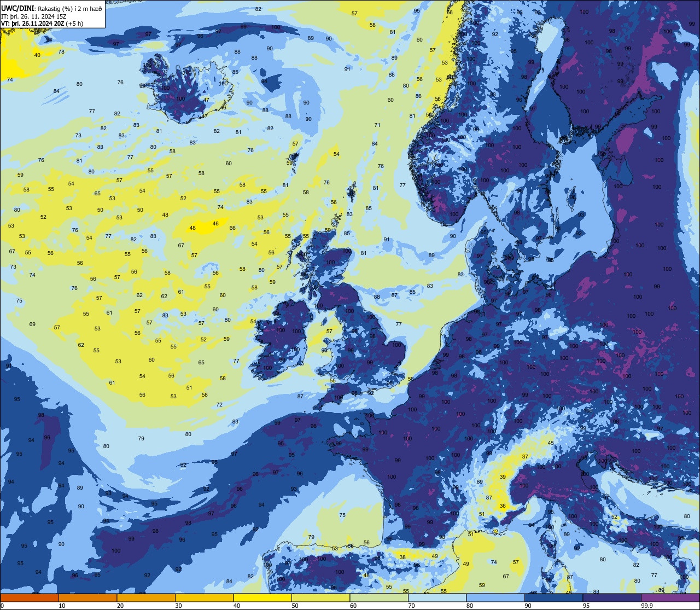700x610 pixels.
Task: Click the golden 30–40 legend swatch
Action: pos(204,597)
